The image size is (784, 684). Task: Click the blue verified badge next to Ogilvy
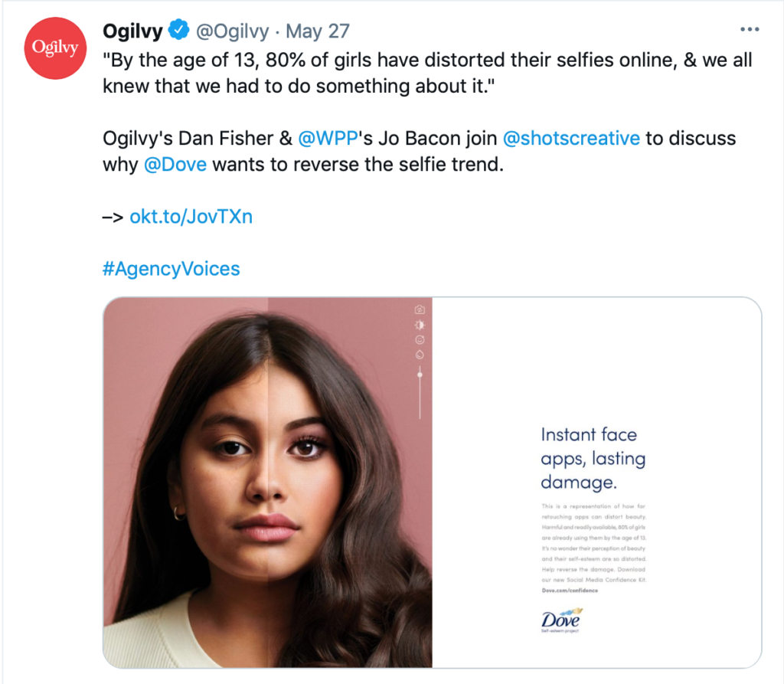point(179,31)
